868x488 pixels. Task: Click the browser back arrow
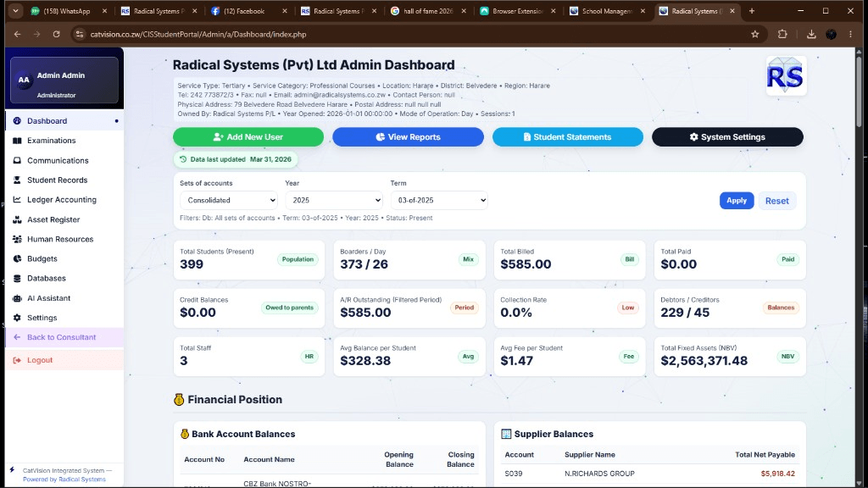pos(18,34)
